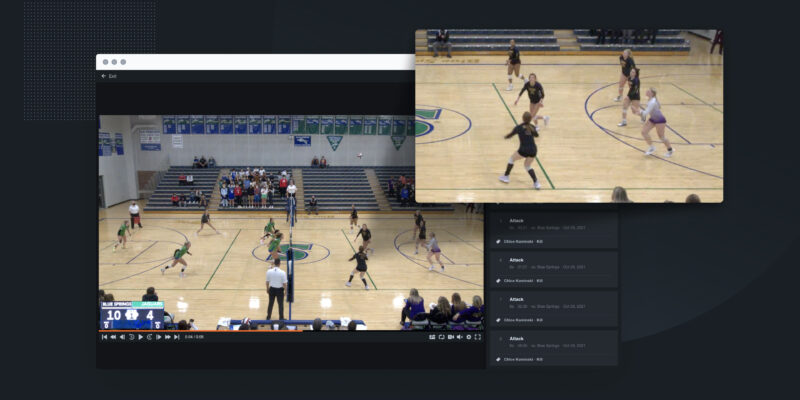Screen dimensions: 800x400
Task: Click the Exit back arrow
Action: click(x=103, y=76)
